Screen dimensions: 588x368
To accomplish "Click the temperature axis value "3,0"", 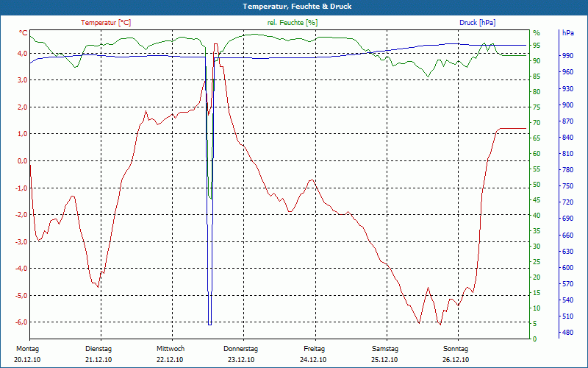I will [x=23, y=80].
